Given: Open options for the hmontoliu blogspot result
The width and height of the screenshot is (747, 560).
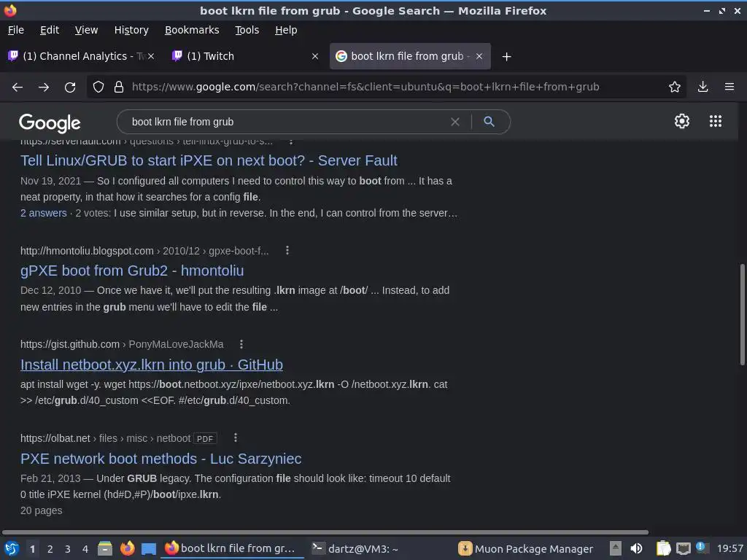Looking at the screenshot, I should tap(287, 251).
